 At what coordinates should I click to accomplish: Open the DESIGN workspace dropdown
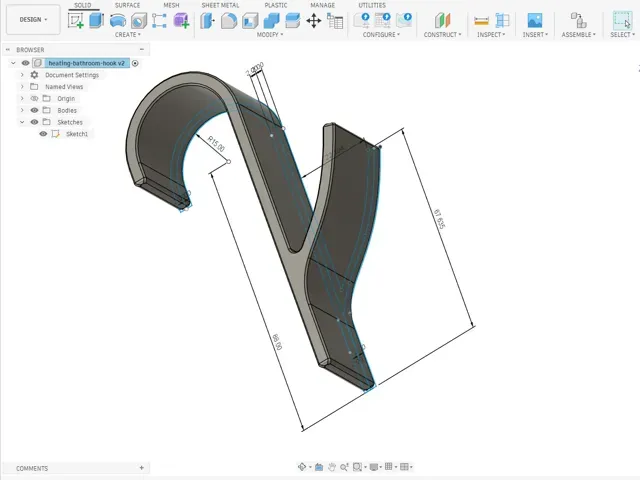[x=33, y=20]
